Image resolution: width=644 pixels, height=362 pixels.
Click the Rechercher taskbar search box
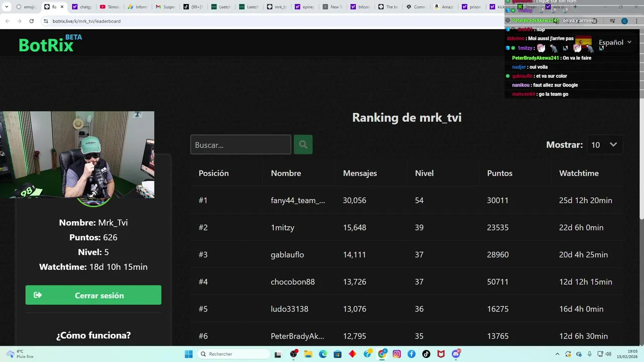pos(234,354)
